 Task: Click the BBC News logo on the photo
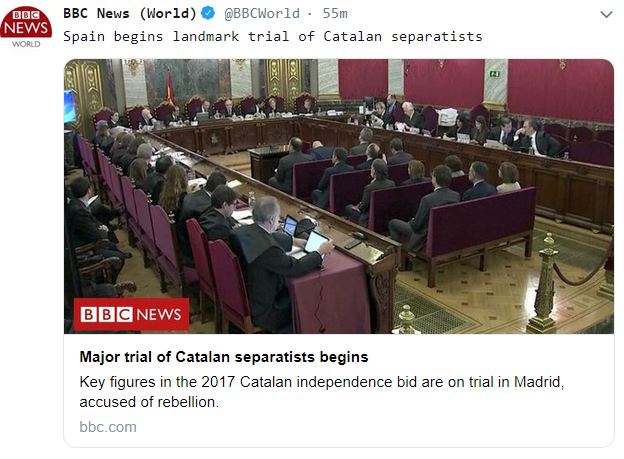[x=132, y=314]
